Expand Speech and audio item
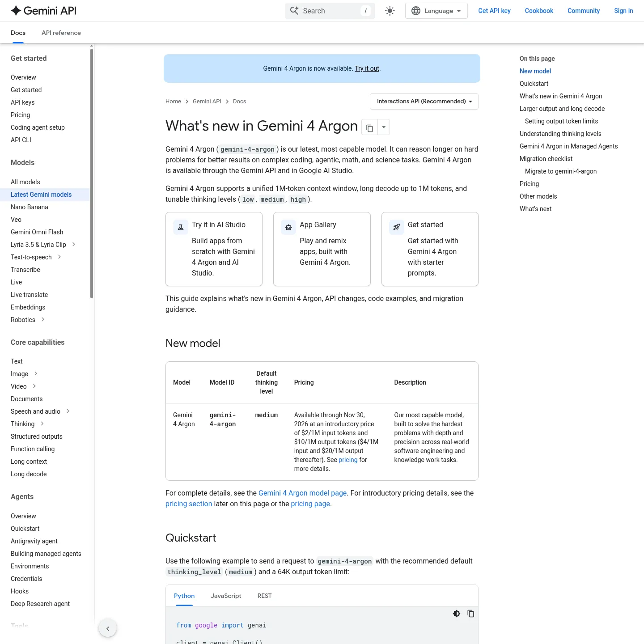This screenshot has height=644, width=644. click(68, 411)
